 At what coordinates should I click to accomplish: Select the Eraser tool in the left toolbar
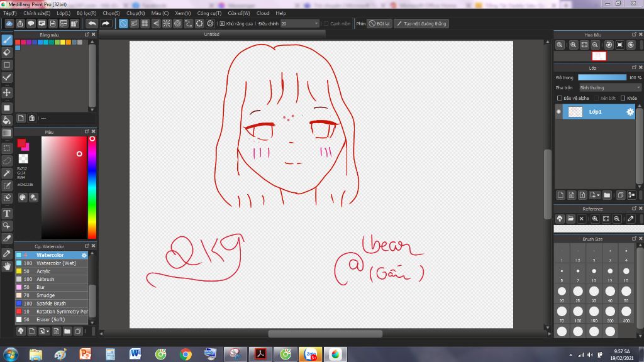[x=7, y=53]
